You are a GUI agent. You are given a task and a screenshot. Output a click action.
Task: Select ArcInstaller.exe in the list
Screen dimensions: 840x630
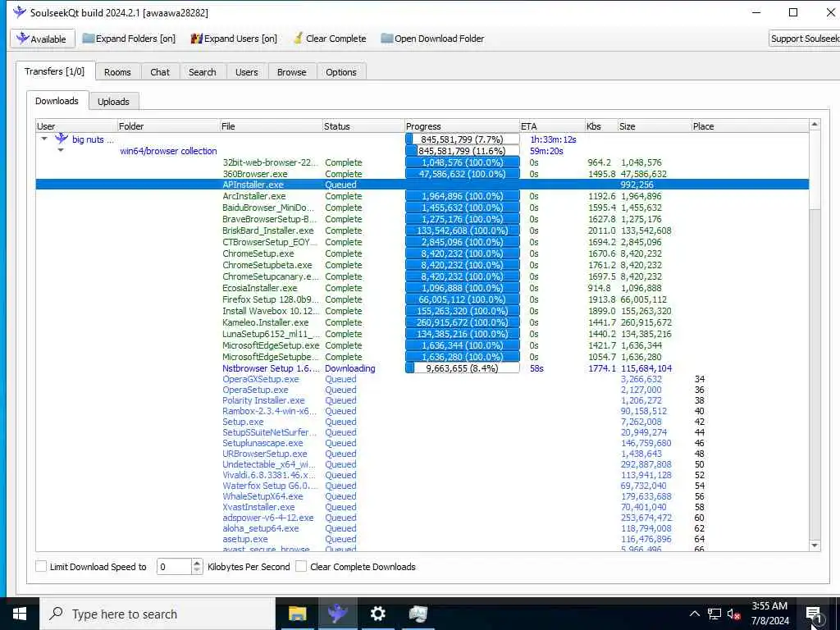pos(422,196)
